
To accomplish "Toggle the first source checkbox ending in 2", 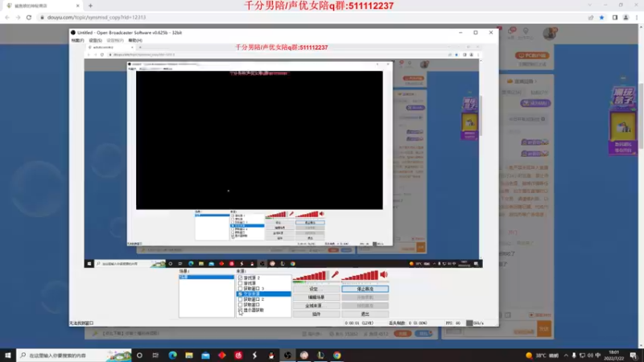I will [240, 278].
